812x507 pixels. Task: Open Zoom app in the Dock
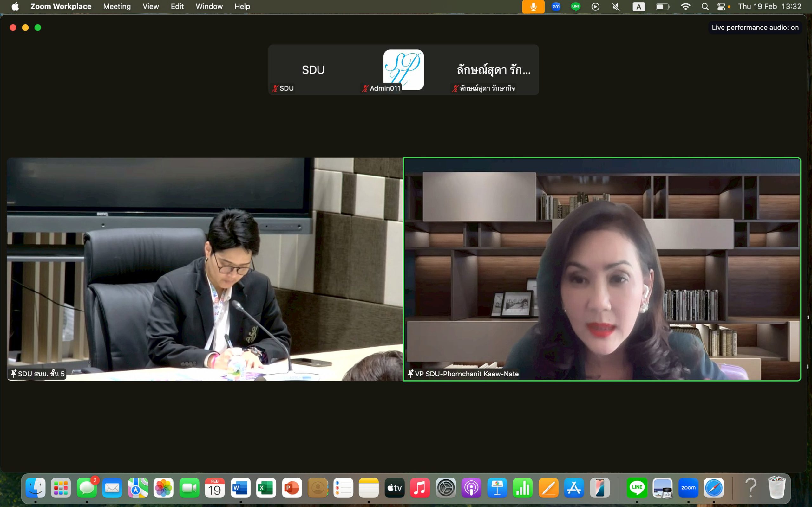688,488
